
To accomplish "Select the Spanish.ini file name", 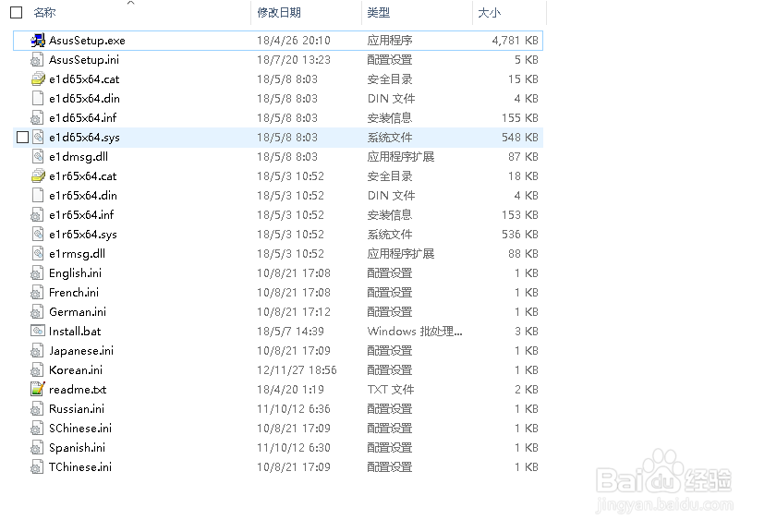I will coord(77,447).
